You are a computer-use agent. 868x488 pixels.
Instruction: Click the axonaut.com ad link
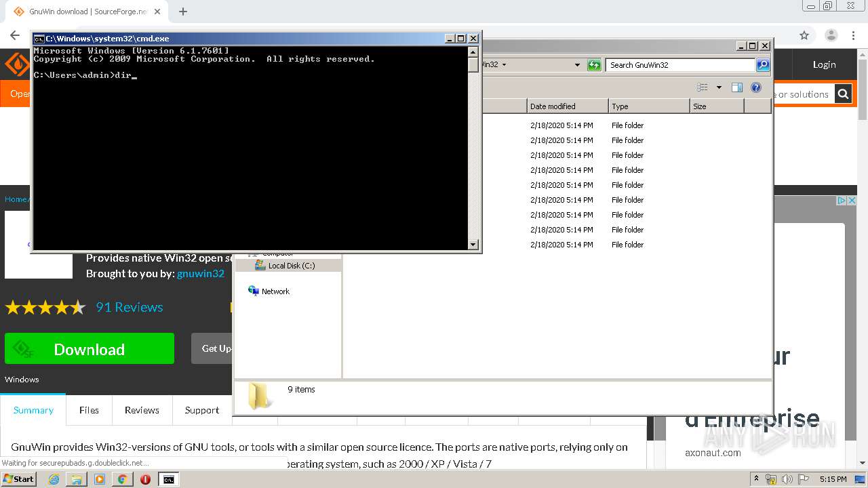(x=713, y=453)
